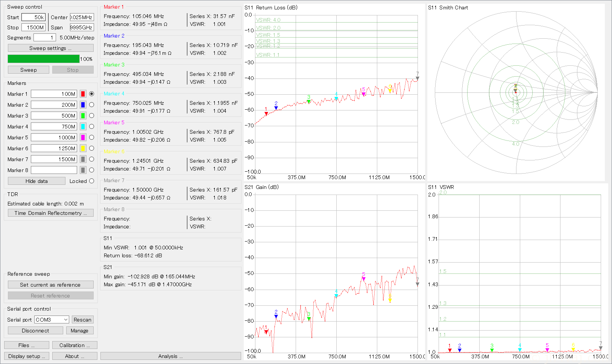Focus the Marker 5 frequency field
The width and height of the screenshot is (612, 364).
[54, 137]
